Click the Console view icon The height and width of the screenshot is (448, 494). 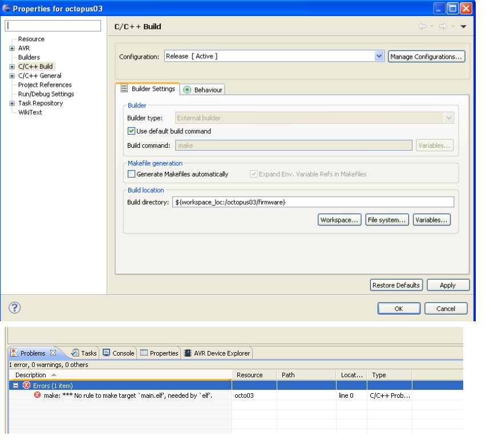coord(107,353)
